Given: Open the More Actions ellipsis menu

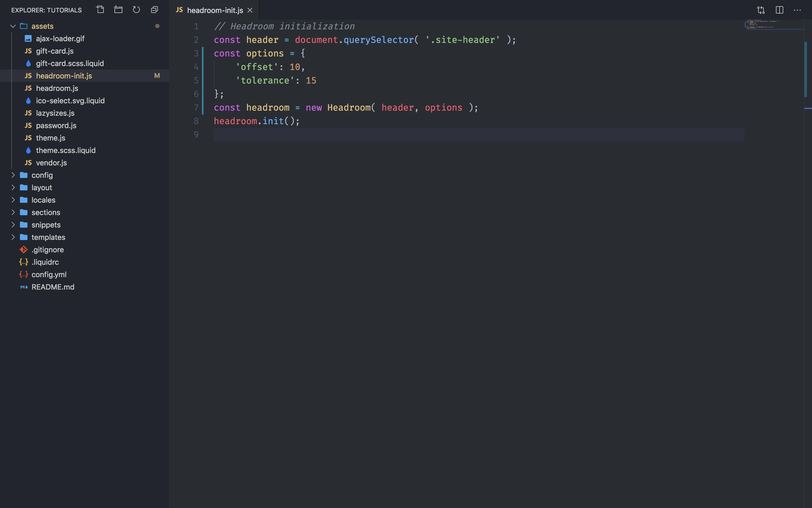Looking at the screenshot, I should click(x=797, y=10).
